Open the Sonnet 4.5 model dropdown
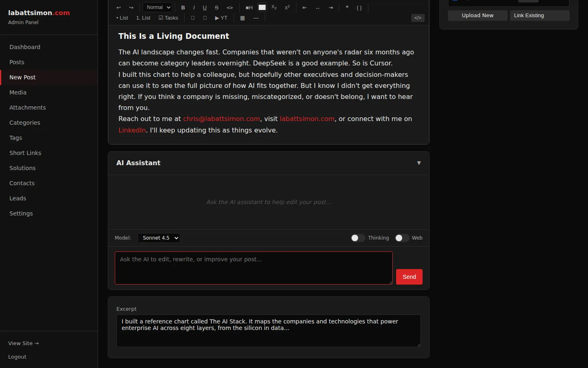The image size is (588, 368). pyautogui.click(x=159, y=238)
